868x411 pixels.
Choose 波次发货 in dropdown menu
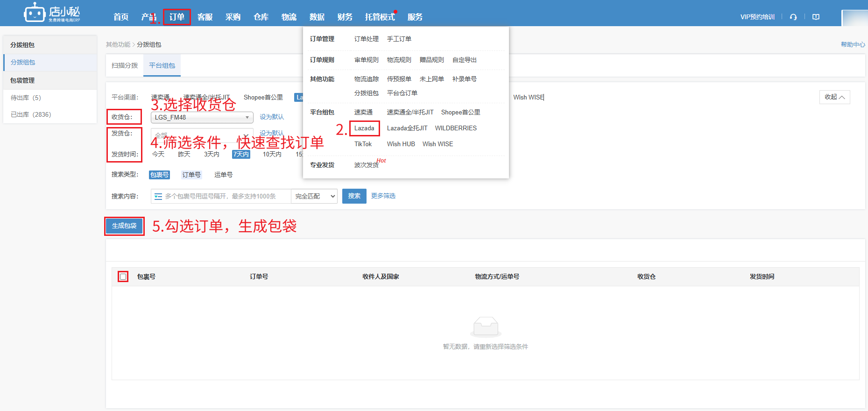pos(367,165)
